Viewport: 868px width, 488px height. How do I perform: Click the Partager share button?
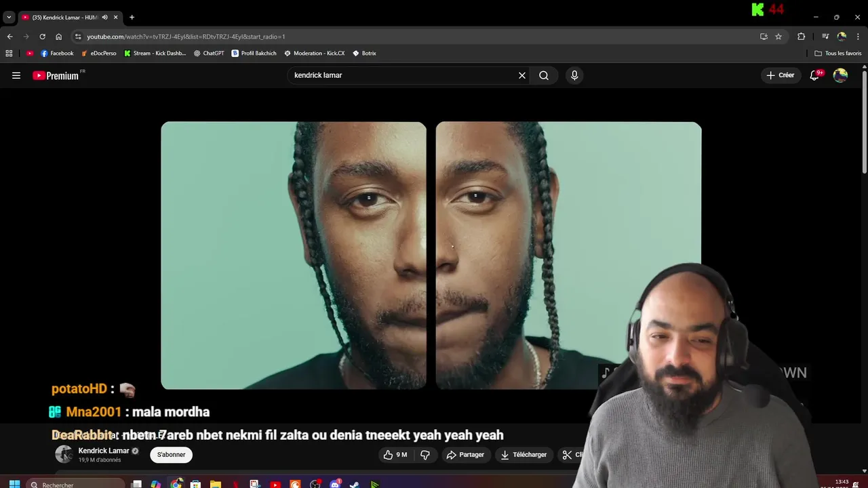pos(465,455)
